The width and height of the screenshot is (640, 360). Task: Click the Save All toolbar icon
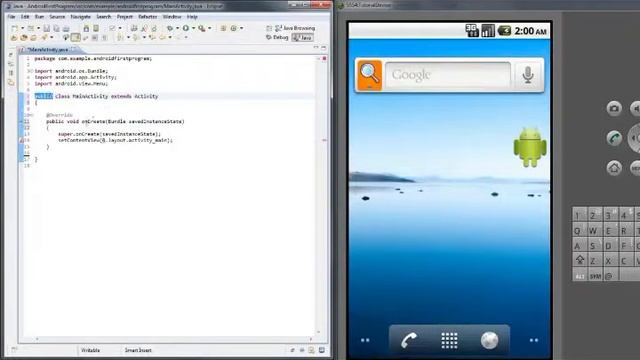tap(56, 28)
